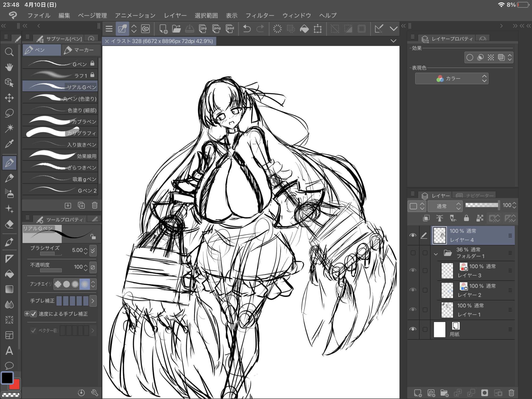Screen dimensions: 532x399
Task: Open the フィルター menu
Action: (259, 15)
